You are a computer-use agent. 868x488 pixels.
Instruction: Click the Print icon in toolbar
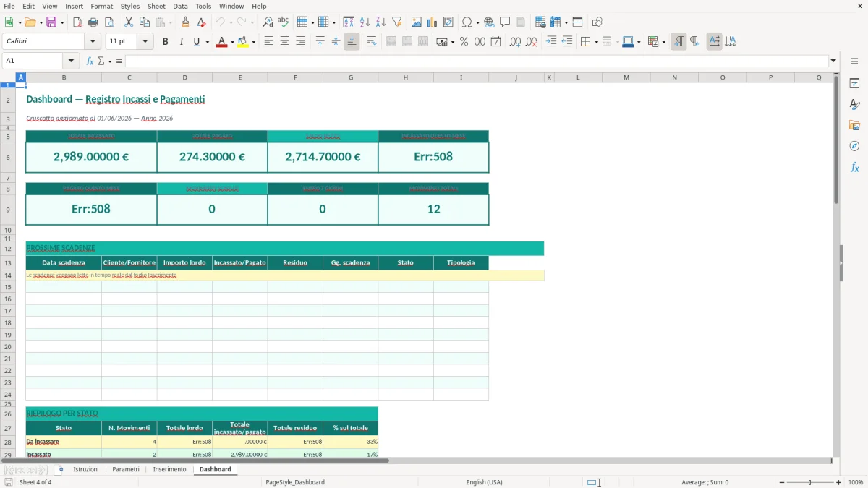click(x=93, y=22)
